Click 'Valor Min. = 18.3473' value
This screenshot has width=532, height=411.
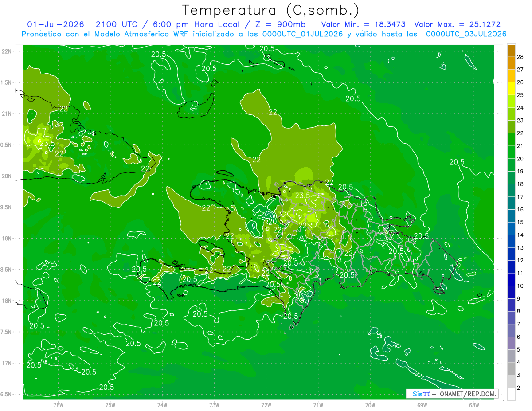[363, 24]
